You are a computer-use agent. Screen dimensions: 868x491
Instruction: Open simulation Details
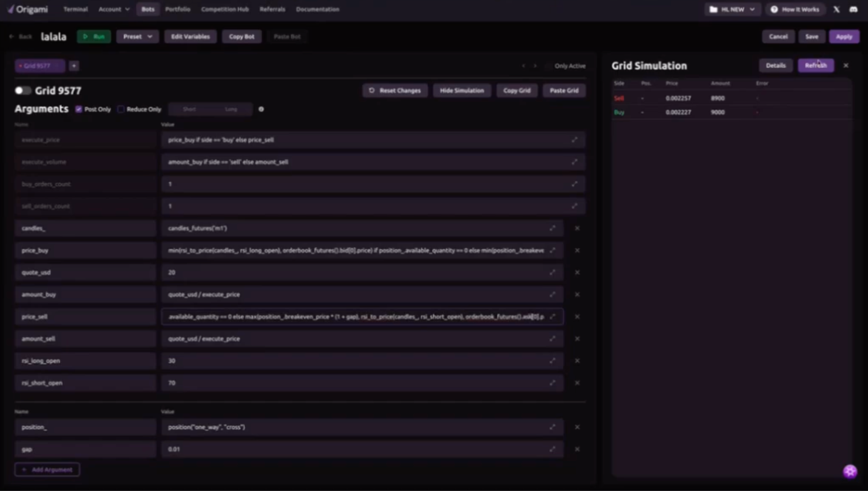(x=776, y=66)
